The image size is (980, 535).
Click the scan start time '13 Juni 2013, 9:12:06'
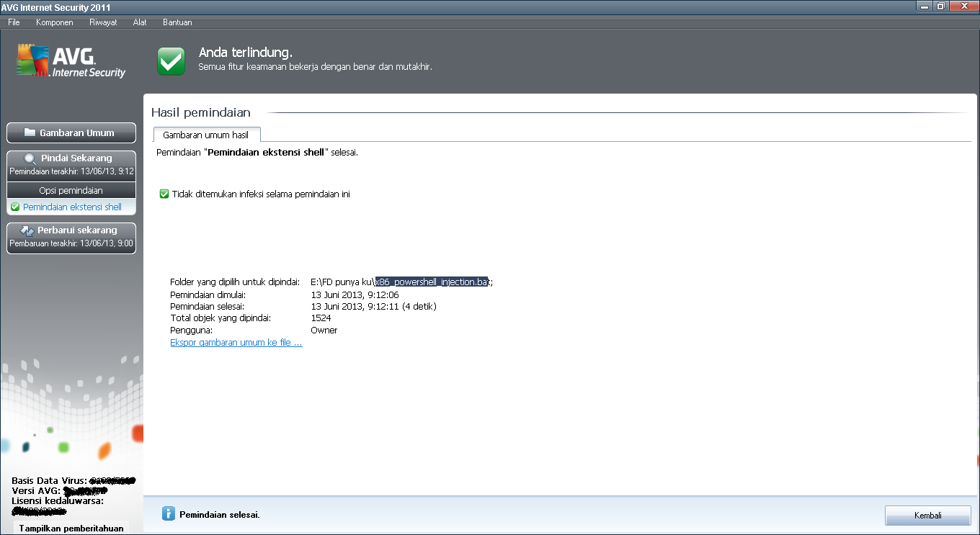click(355, 295)
